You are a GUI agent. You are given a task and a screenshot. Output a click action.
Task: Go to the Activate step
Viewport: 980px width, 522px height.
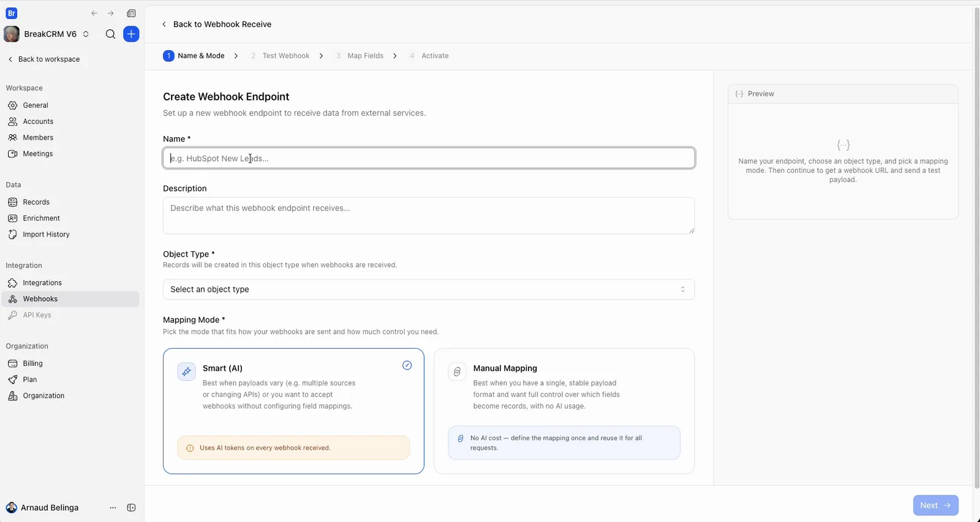(x=429, y=56)
